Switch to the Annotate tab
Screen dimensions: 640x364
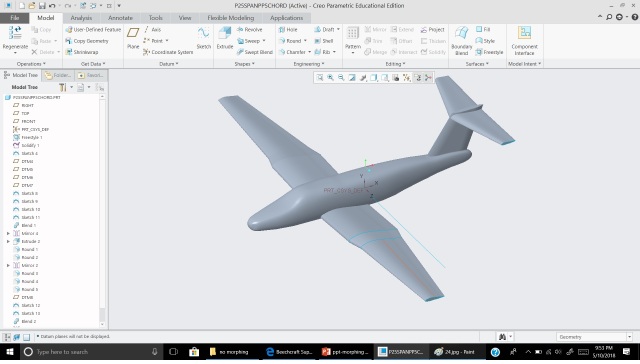click(x=120, y=18)
